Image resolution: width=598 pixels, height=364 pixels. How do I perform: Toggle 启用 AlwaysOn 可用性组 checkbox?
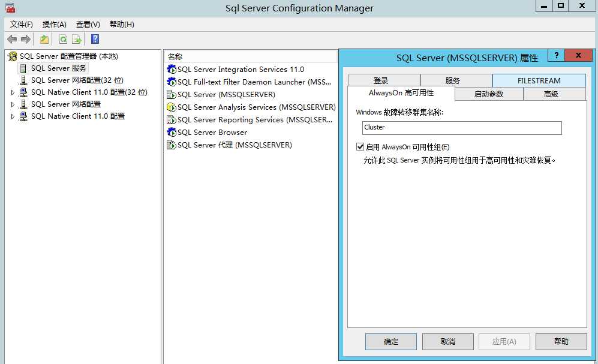[360, 147]
